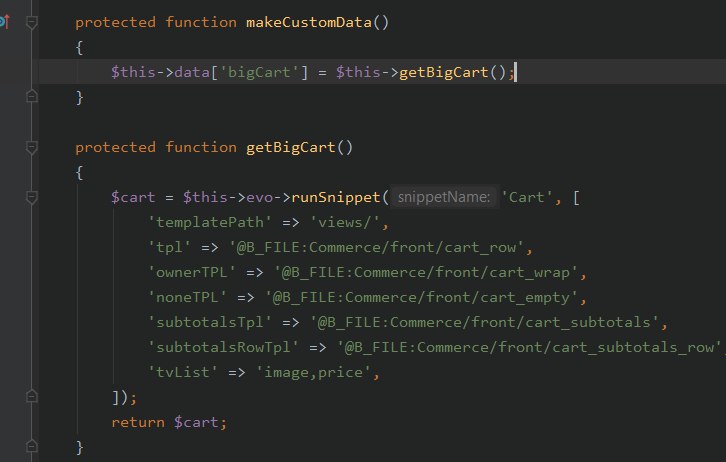Click the getBigCart call in makeCustomData body
This screenshot has height=462, width=726.
[444, 72]
